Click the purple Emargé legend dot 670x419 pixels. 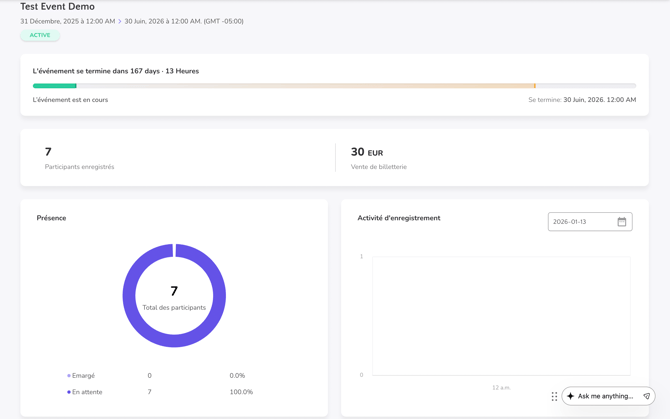tap(69, 376)
